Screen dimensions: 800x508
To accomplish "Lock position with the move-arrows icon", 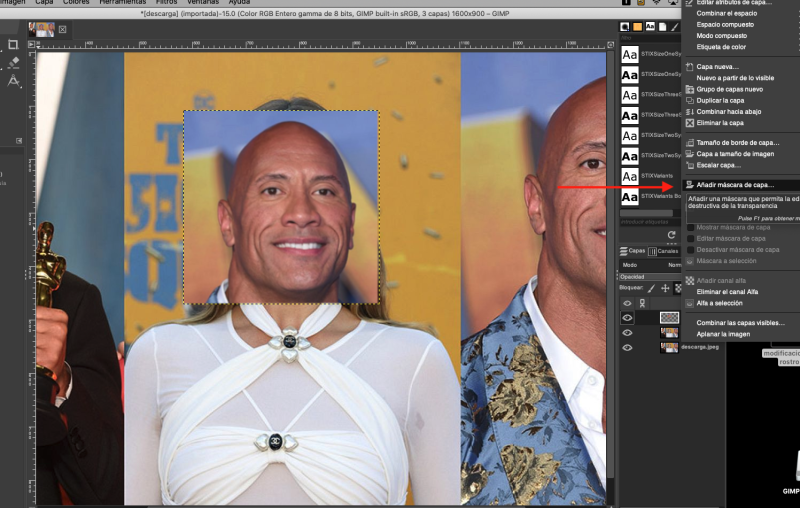I will pyautogui.click(x=665, y=288).
